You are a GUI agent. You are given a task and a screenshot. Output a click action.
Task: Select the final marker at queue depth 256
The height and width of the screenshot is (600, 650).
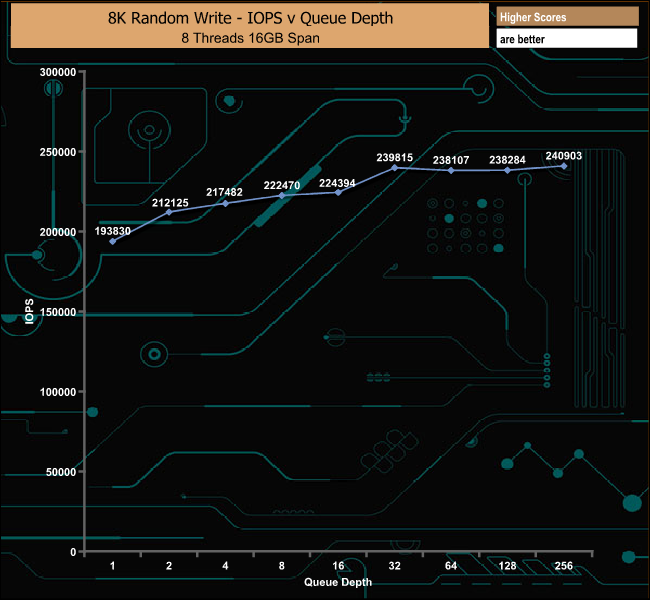pyautogui.click(x=564, y=166)
